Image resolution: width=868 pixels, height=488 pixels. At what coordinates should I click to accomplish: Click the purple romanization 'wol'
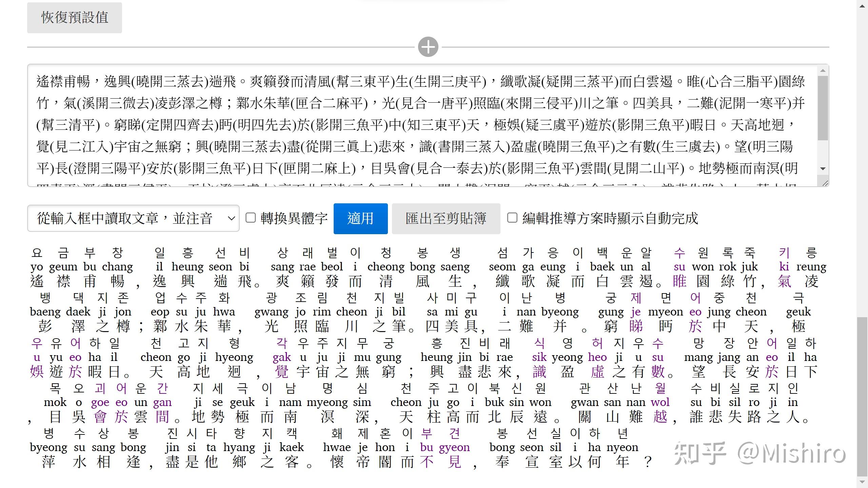pyautogui.click(x=660, y=402)
